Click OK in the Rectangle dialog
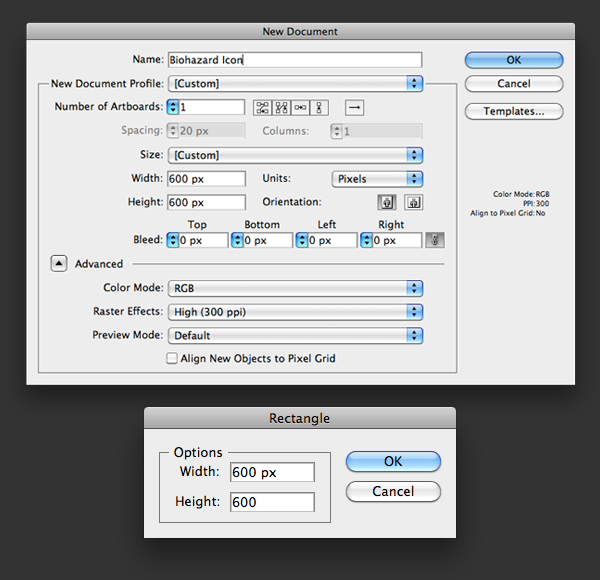This screenshot has height=580, width=600. point(393,461)
